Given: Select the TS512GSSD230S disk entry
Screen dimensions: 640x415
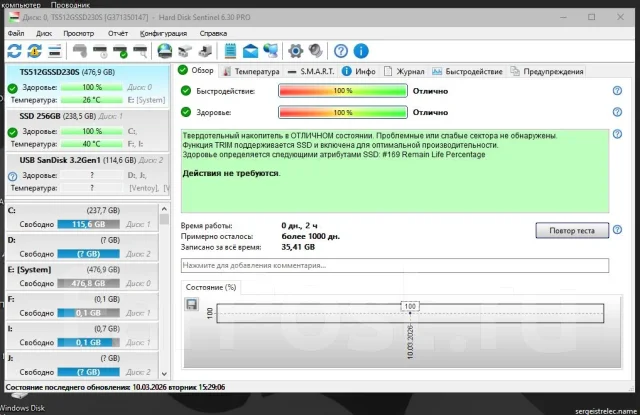Looking at the screenshot, I should 88,86.
